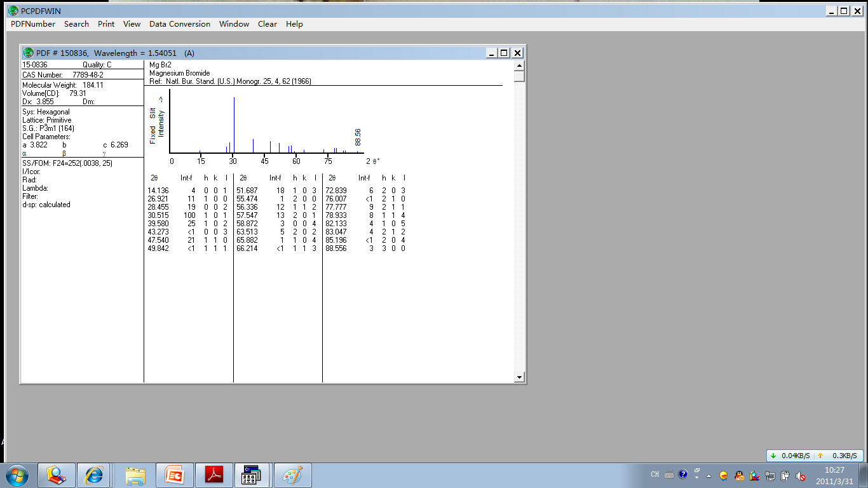Viewport: 868px width, 488px height.
Task: Open the magnifier-and-book search app in taskbar
Action: 56,475
